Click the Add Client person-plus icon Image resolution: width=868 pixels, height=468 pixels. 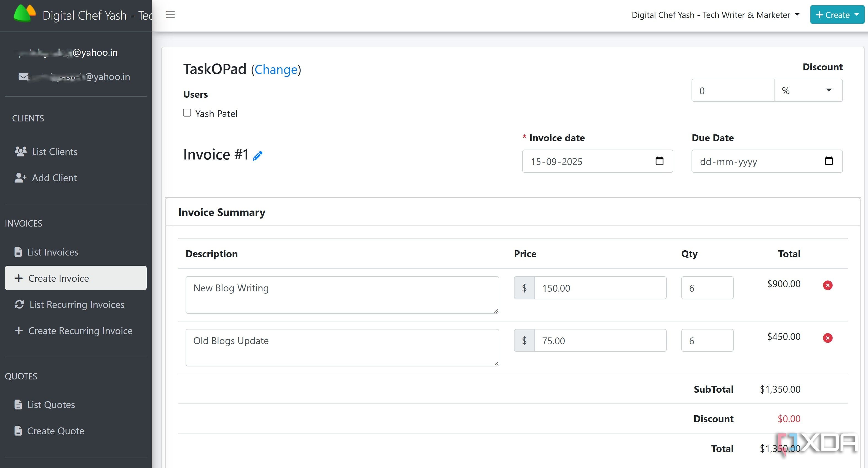coord(21,178)
